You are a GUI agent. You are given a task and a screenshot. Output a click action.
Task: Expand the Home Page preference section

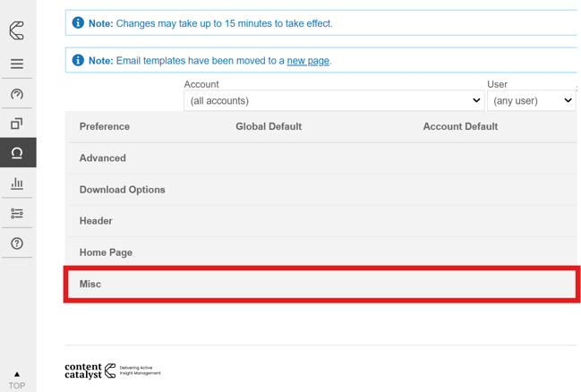tap(106, 252)
